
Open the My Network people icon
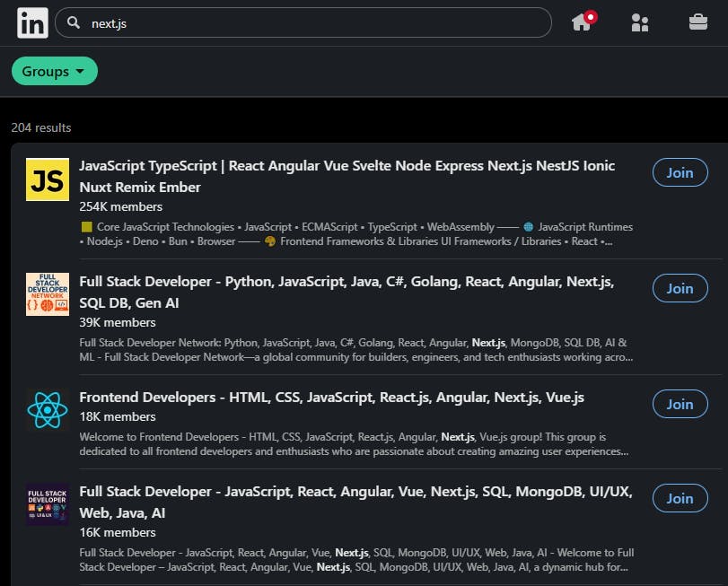(x=640, y=22)
